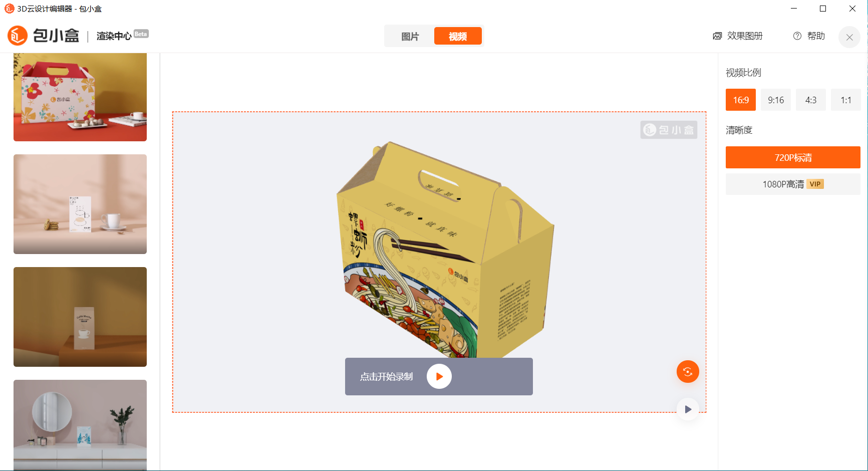This screenshot has height=471, width=868.
Task: Select the 16:9 video ratio
Action: pos(741,100)
